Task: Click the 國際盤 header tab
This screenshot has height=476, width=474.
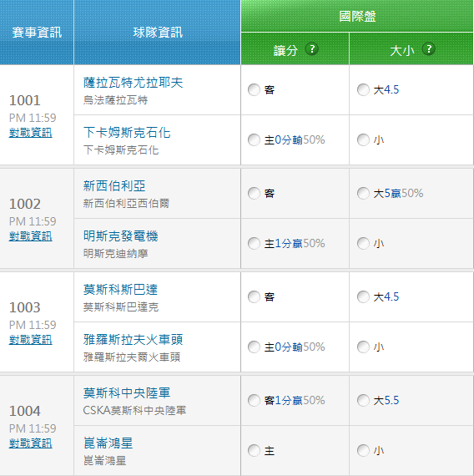Action: click(x=357, y=16)
